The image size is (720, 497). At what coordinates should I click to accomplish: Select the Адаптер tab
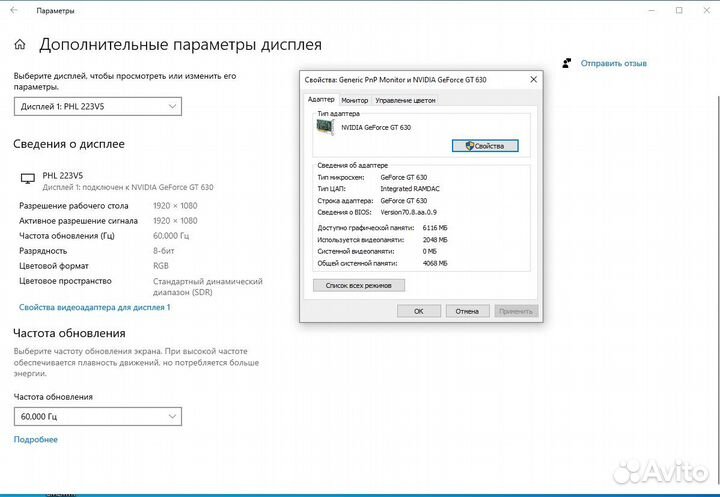pos(321,99)
